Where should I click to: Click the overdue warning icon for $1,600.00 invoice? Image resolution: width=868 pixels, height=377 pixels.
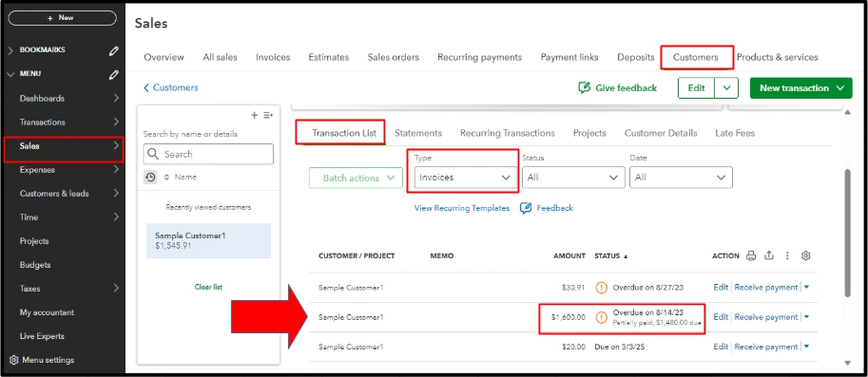click(601, 317)
